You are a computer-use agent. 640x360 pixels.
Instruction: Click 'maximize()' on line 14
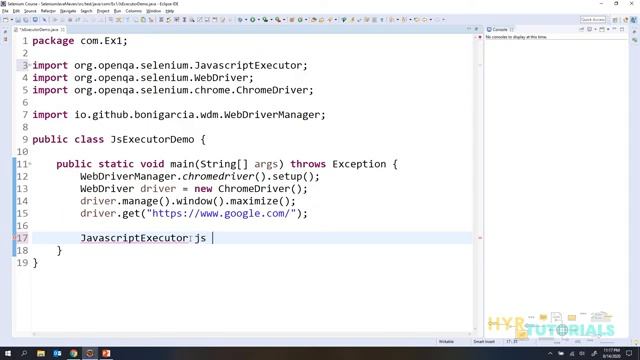260,201
